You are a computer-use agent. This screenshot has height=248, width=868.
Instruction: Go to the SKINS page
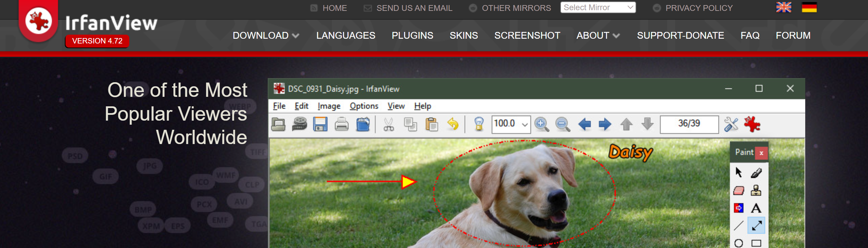[464, 35]
